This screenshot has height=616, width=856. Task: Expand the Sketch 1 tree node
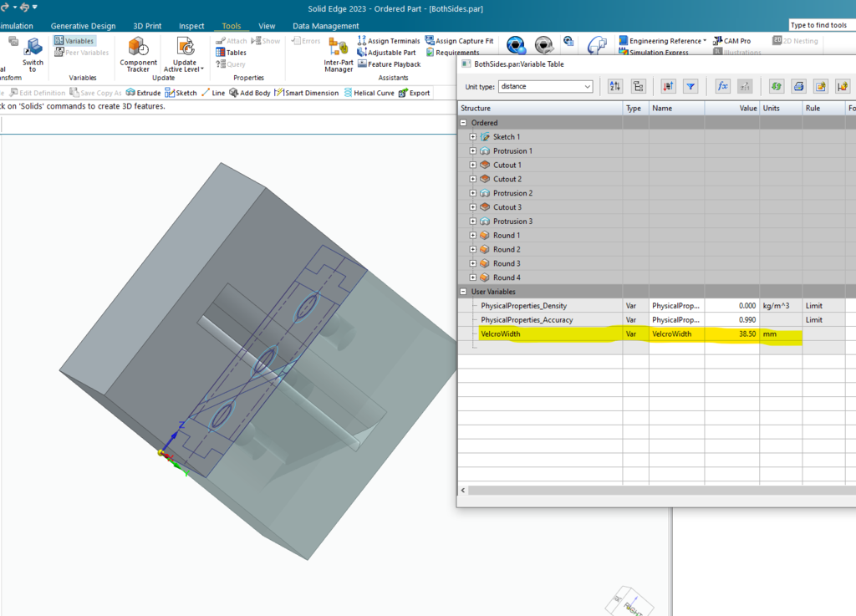coord(473,137)
